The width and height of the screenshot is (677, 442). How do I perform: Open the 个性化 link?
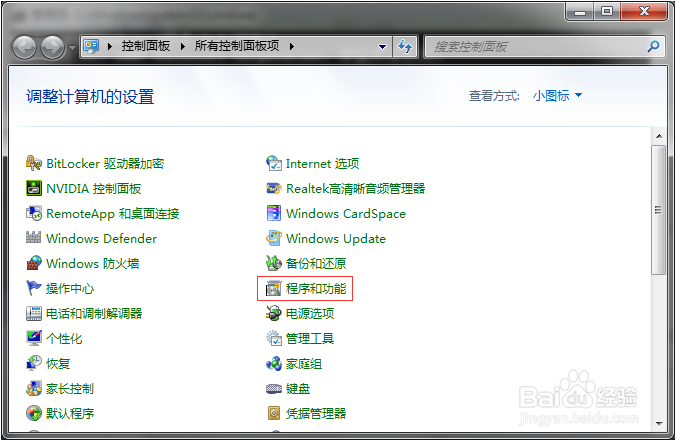pos(64,338)
